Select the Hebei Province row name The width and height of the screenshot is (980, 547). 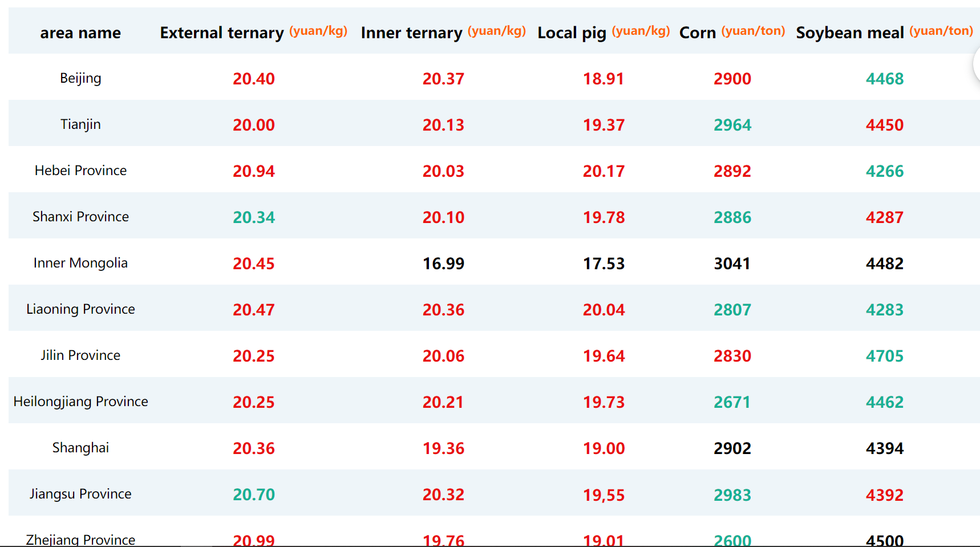80,171
